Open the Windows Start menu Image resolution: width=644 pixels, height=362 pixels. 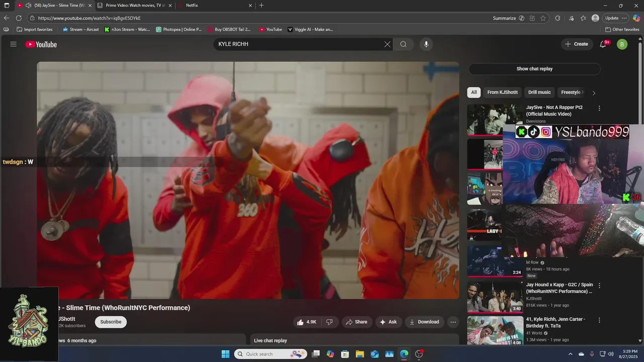pos(225,354)
